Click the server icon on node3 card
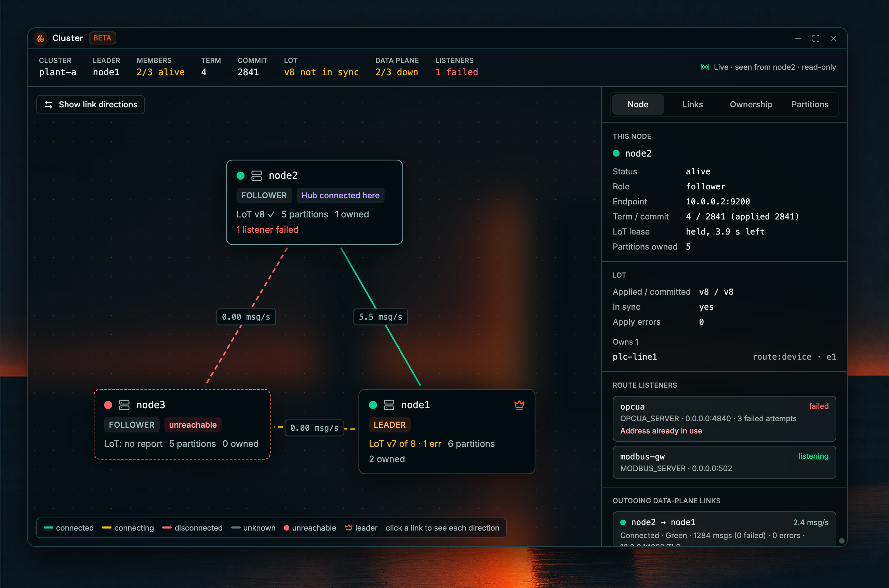This screenshot has width=889, height=588. (124, 405)
